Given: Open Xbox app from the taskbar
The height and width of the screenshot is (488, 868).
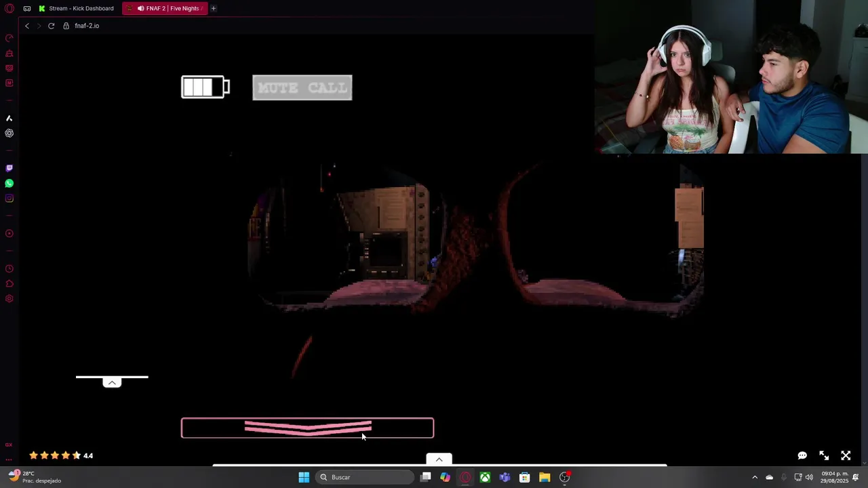Looking at the screenshot, I should (485, 477).
